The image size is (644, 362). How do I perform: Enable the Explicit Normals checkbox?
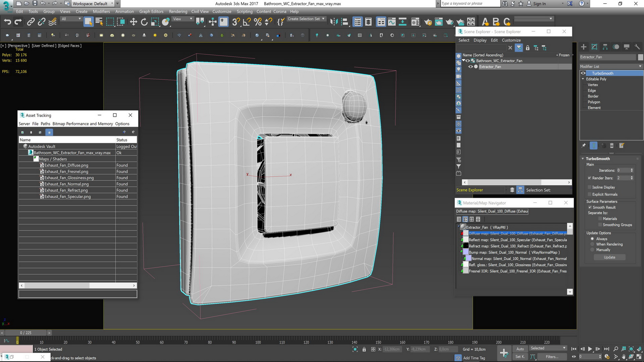click(x=589, y=194)
